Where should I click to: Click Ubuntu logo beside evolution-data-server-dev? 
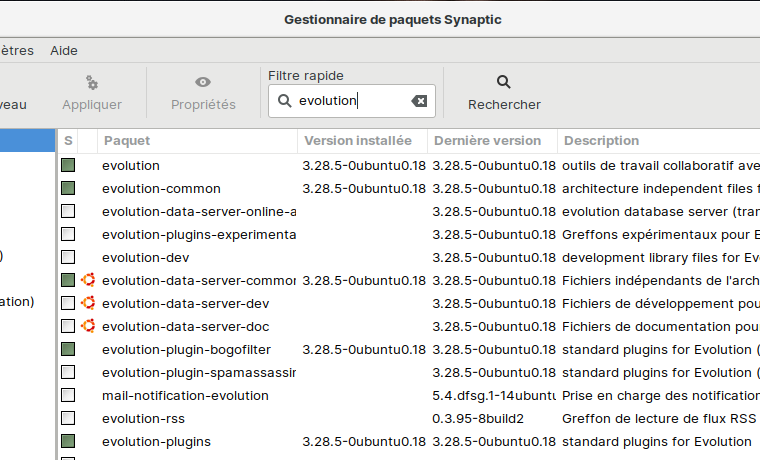click(x=88, y=303)
